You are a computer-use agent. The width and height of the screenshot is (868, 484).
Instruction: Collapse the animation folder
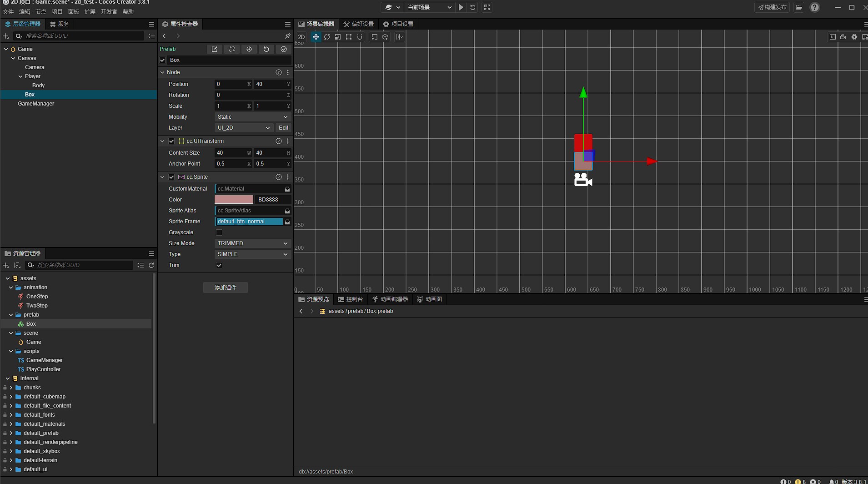(x=11, y=287)
